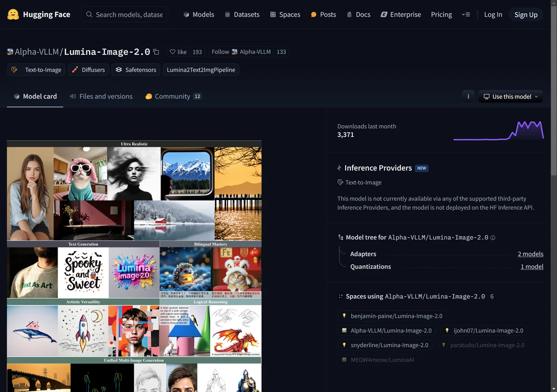Click the Enterprise icon in navbar

click(x=384, y=14)
